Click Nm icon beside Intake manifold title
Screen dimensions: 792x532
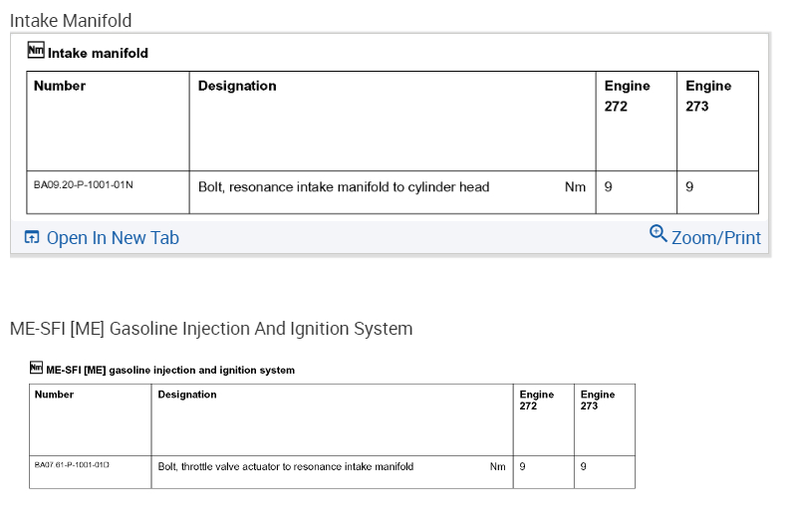[x=36, y=51]
